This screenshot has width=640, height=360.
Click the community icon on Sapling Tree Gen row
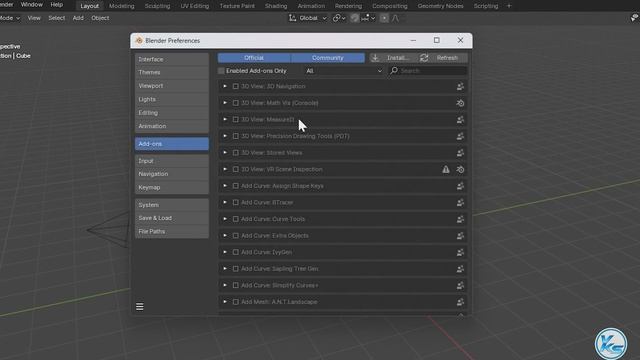[460, 269]
